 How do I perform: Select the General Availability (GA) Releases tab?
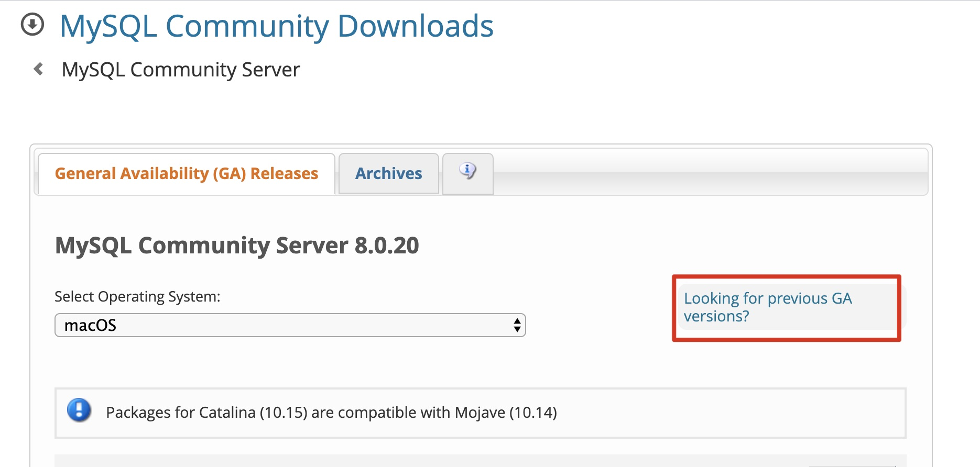pyautogui.click(x=187, y=173)
